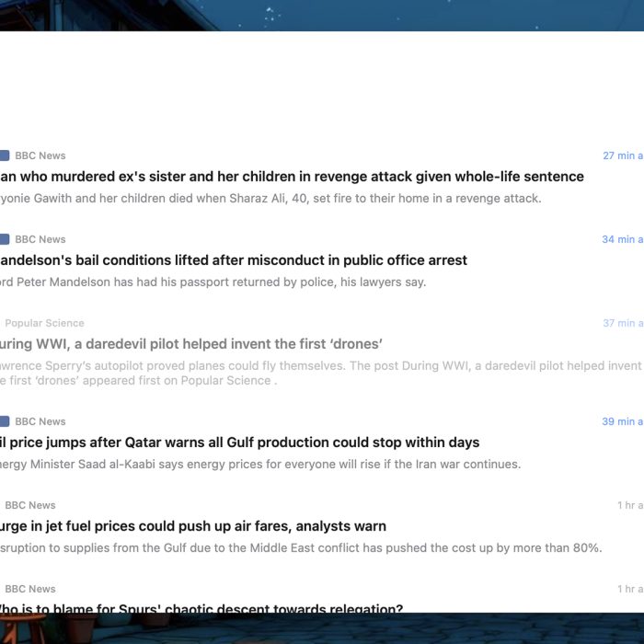The height and width of the screenshot is (644, 644).
Task: Click 1 hr timestamp on Spurs article
Action: click(630, 589)
